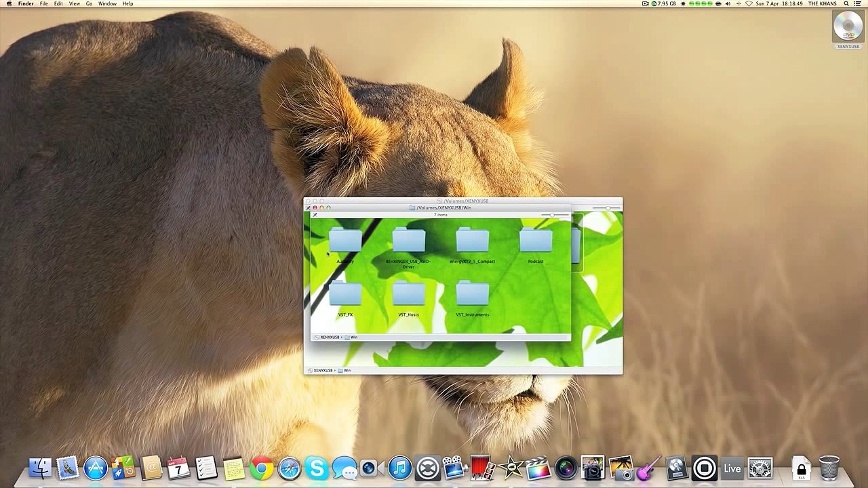Open the energyXT2_5_Compact folder
This screenshot has width=868, height=488.
pyautogui.click(x=472, y=241)
